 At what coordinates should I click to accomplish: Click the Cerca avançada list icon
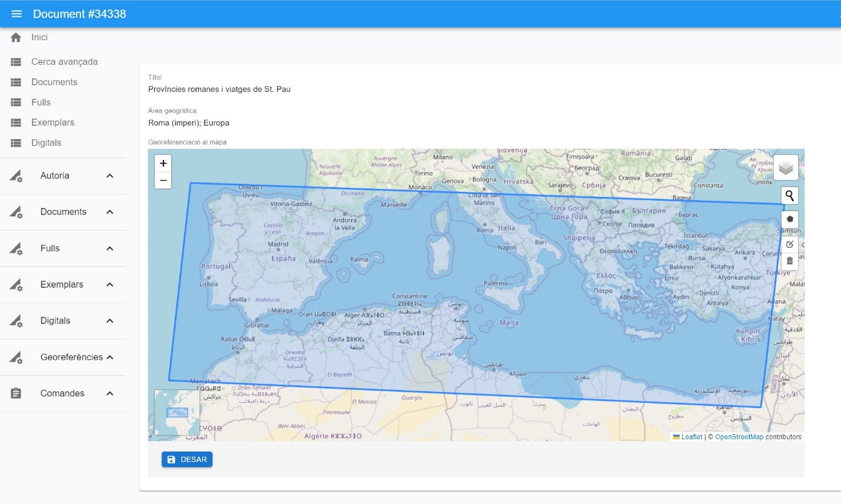[16, 62]
